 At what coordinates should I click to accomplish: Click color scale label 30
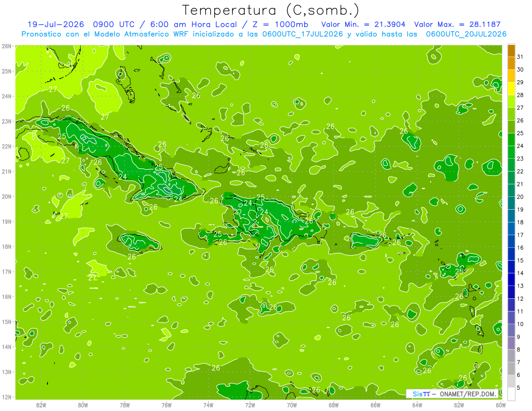(520, 70)
